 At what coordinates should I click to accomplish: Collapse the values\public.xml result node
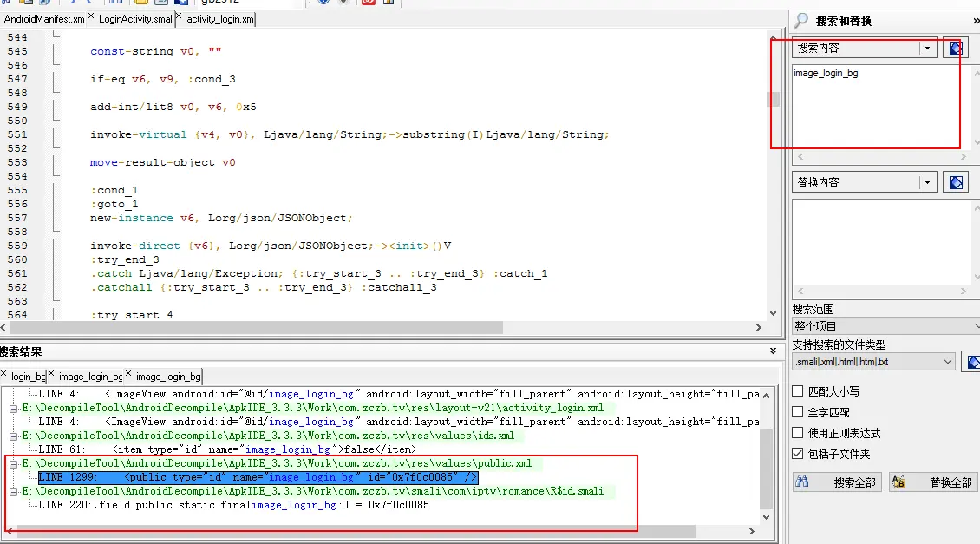point(13,464)
